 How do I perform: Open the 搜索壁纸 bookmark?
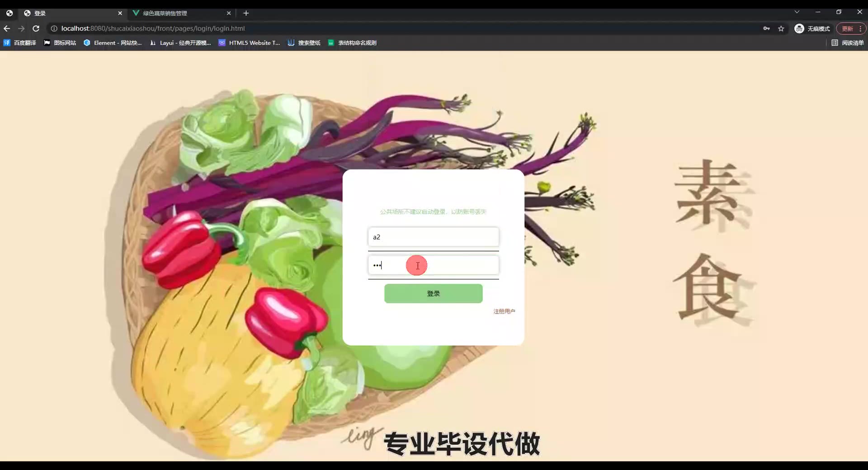pos(304,42)
